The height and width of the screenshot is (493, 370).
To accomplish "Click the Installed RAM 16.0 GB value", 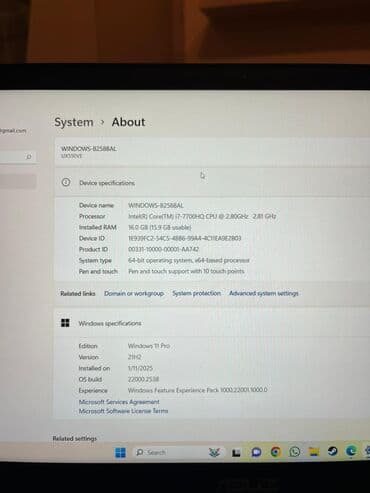I will (160, 227).
